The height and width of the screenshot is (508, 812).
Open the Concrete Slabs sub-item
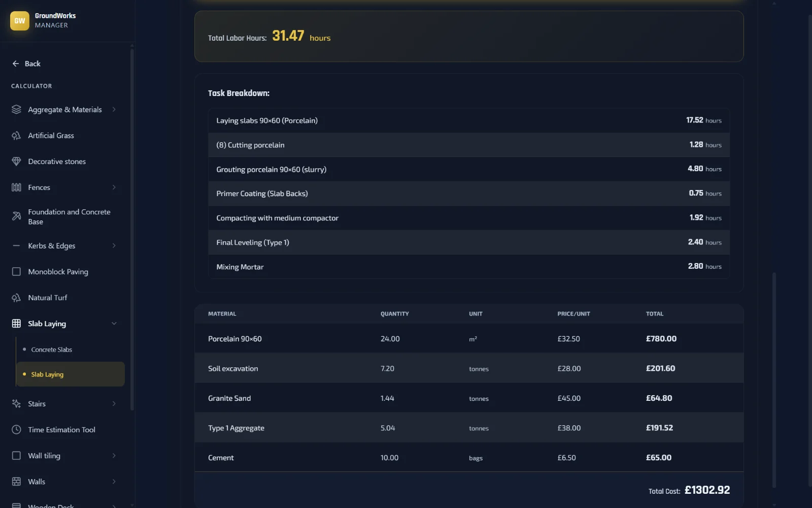[x=71, y=350]
